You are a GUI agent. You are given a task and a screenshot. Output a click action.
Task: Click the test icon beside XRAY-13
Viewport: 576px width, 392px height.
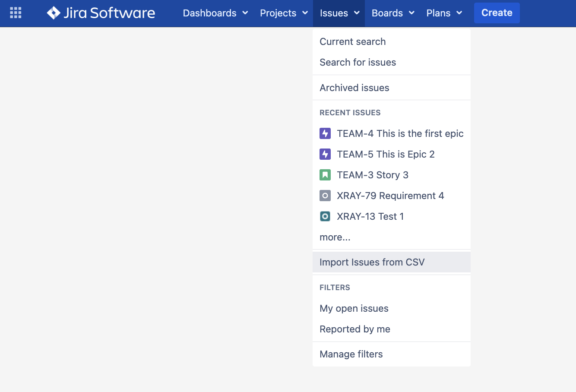325,216
